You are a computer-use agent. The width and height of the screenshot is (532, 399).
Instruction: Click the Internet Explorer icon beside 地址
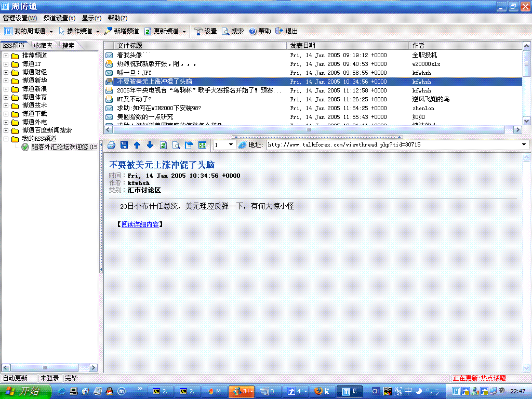[x=242, y=145]
